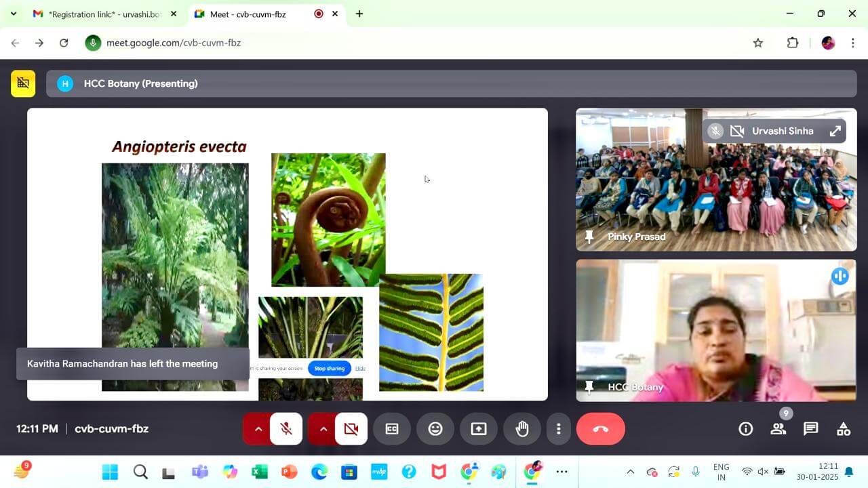Show the People participants panel
Viewport: 868px width, 488px height.
coord(778,429)
